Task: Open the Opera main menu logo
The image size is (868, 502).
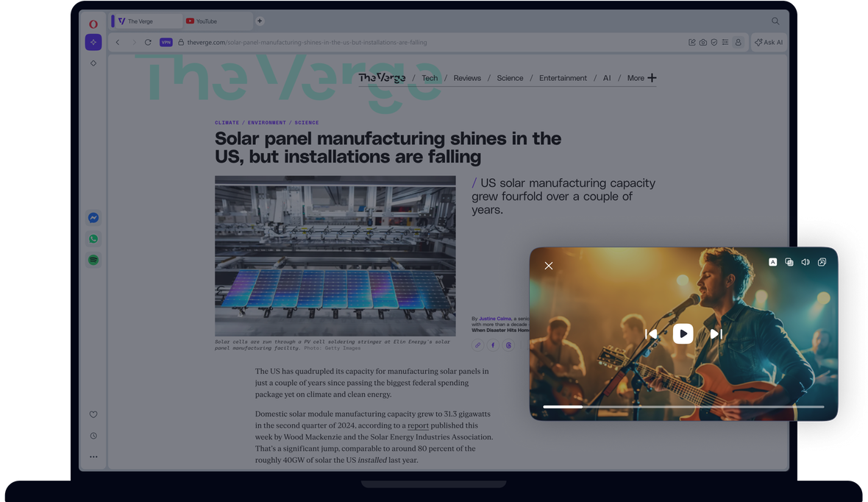Action: 93,24
